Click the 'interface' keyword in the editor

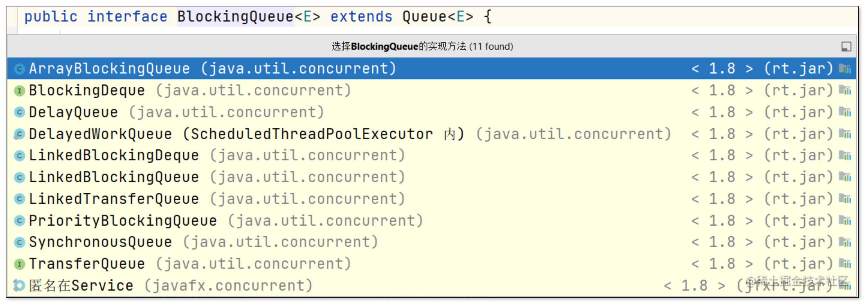tap(127, 16)
